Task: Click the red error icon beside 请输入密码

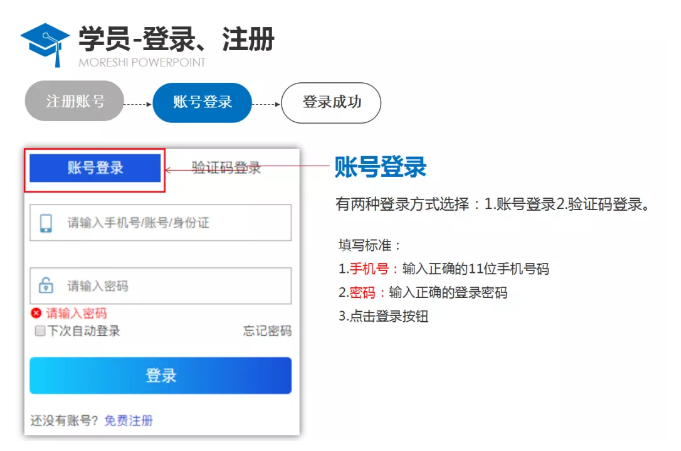Action: 36,313
